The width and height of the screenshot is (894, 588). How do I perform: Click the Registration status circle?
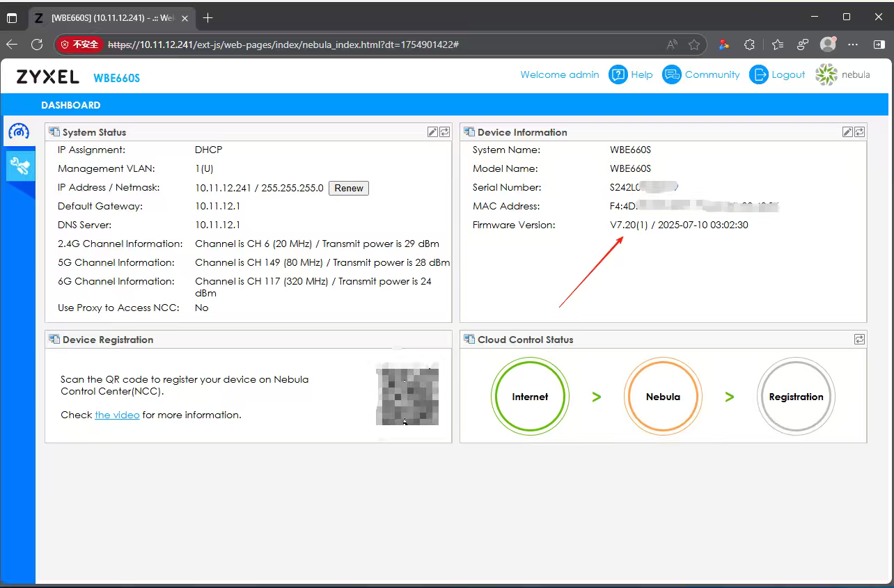click(x=796, y=397)
